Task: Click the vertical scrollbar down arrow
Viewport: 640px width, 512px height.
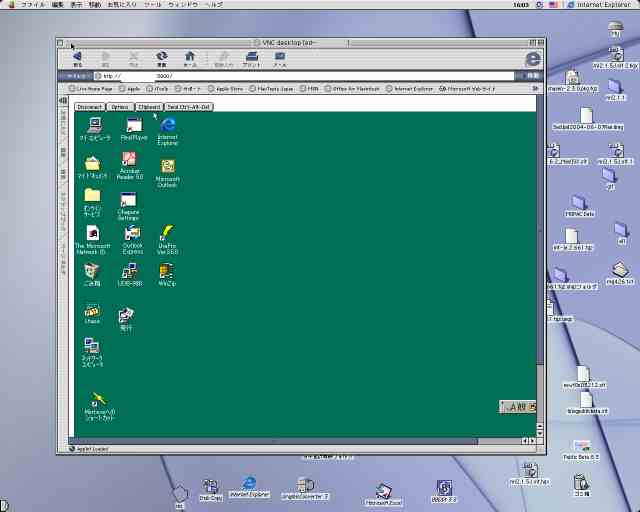Action: 540,433
